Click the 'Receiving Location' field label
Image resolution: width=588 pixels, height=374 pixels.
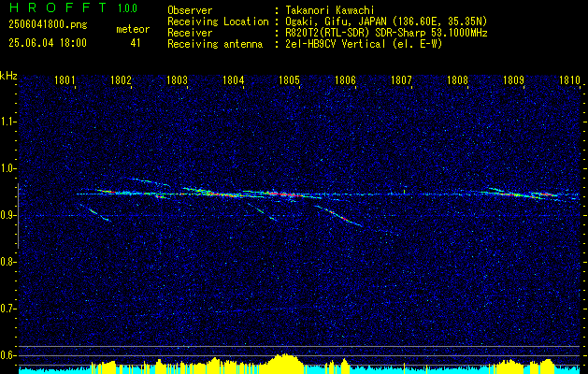[x=218, y=22]
